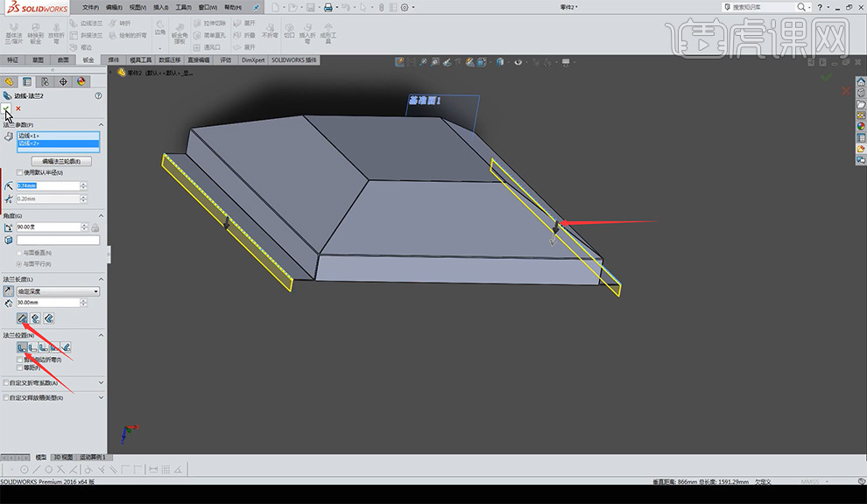
Task: Toggle 自定义释放槽类型 checkbox
Action: 7,397
